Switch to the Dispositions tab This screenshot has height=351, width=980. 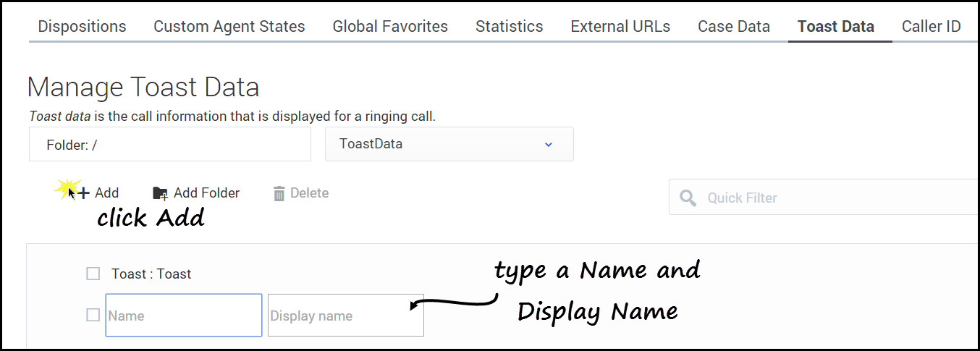(82, 27)
